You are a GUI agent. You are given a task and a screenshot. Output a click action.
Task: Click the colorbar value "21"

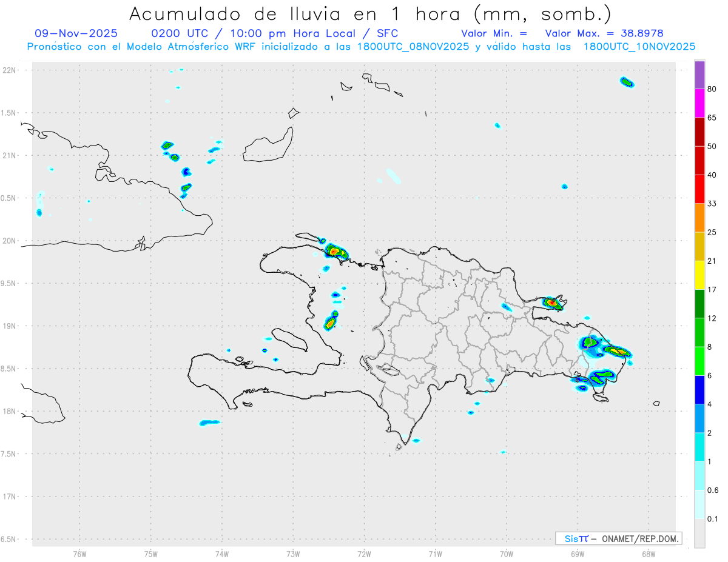pos(712,261)
